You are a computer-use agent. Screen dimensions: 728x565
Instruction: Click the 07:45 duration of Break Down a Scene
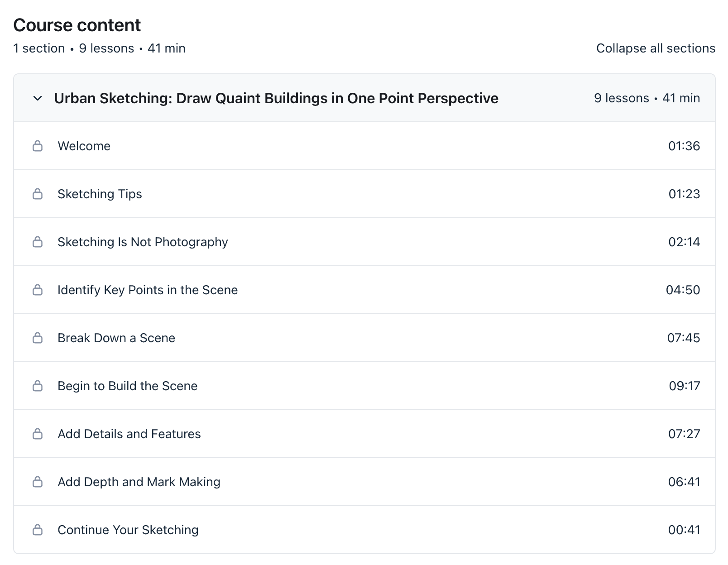pyautogui.click(x=683, y=338)
